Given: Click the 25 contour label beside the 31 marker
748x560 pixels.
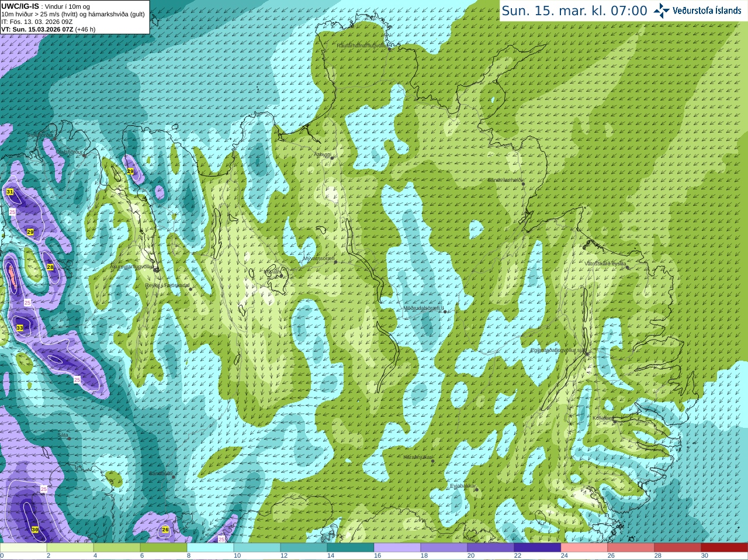Looking at the screenshot, I should click(12, 212).
